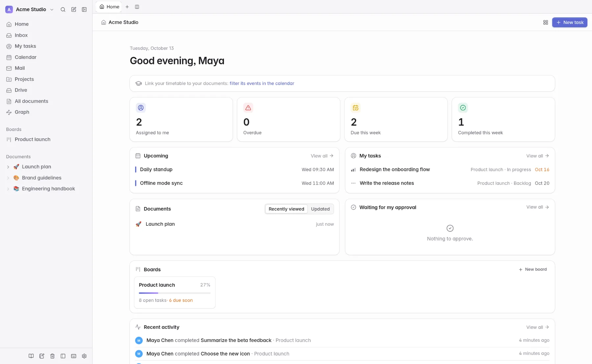Switch Documents to Recently viewed
Screen dimensions: 592x364
[286, 209]
